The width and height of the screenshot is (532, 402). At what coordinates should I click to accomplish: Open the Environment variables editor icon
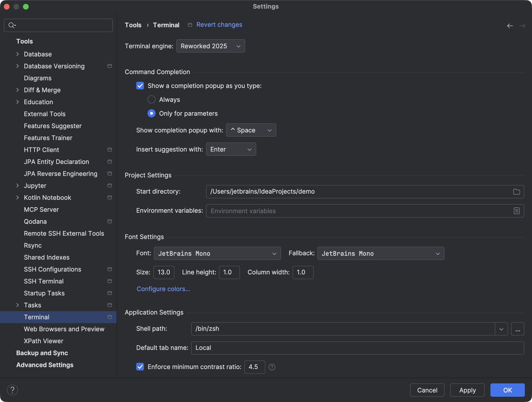click(517, 211)
